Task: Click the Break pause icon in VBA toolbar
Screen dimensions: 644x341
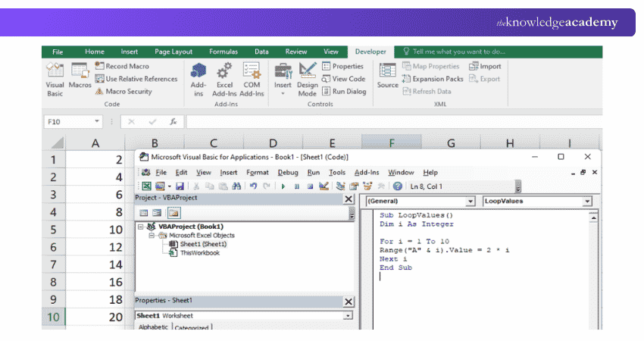Action: (x=296, y=186)
